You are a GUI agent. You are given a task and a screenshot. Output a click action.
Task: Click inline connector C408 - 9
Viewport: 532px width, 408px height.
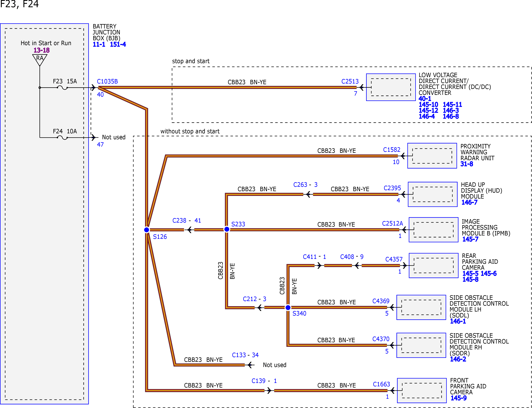click(x=352, y=257)
